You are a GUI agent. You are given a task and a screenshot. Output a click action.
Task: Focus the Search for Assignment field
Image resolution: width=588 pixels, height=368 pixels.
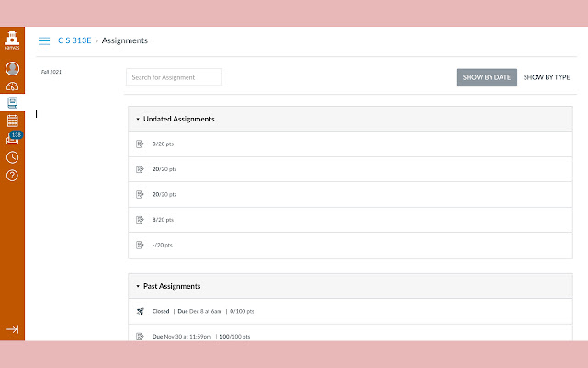(174, 77)
